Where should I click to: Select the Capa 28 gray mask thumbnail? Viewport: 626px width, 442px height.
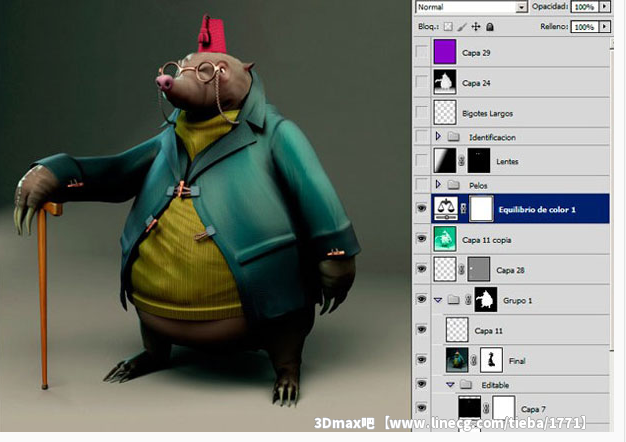coord(479,269)
